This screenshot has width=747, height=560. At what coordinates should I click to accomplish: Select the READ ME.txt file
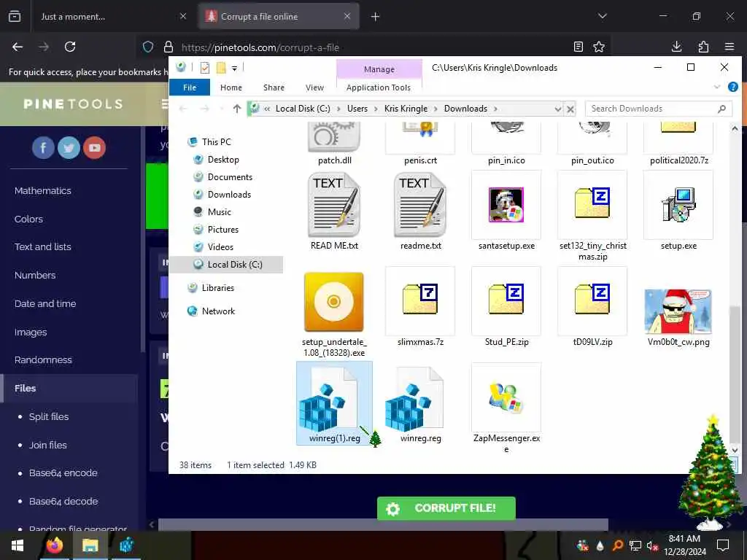pyautogui.click(x=334, y=211)
